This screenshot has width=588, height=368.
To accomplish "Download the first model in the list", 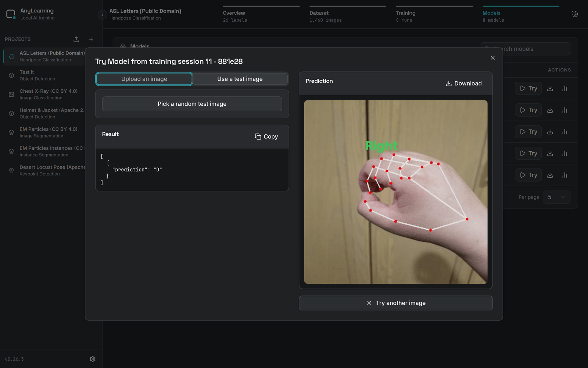I will 550,88.
